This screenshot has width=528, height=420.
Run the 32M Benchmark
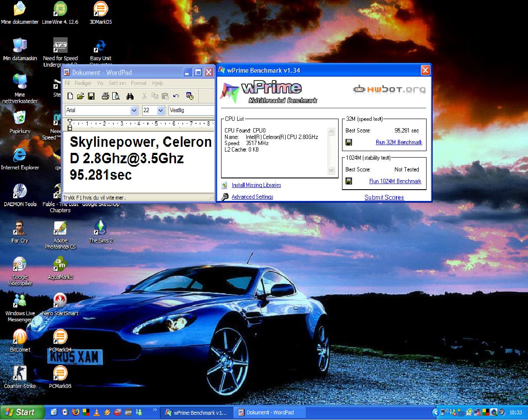(399, 142)
